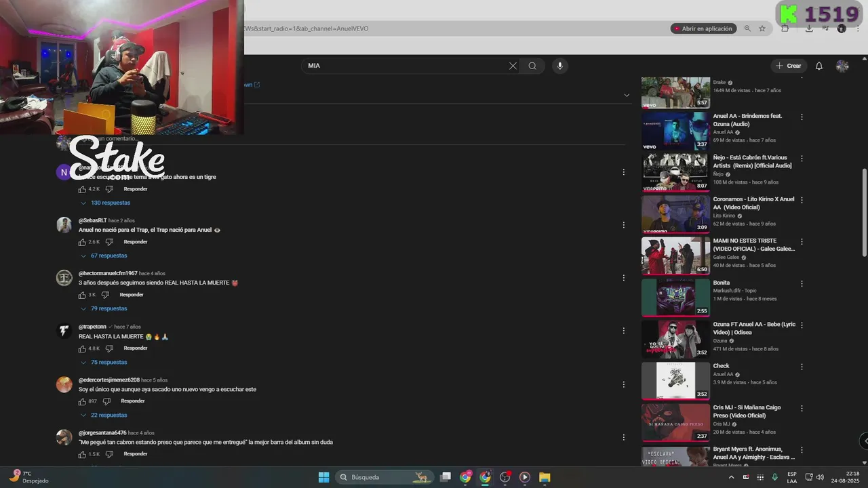Open the browser extensions puzzle icon

pyautogui.click(x=785, y=28)
